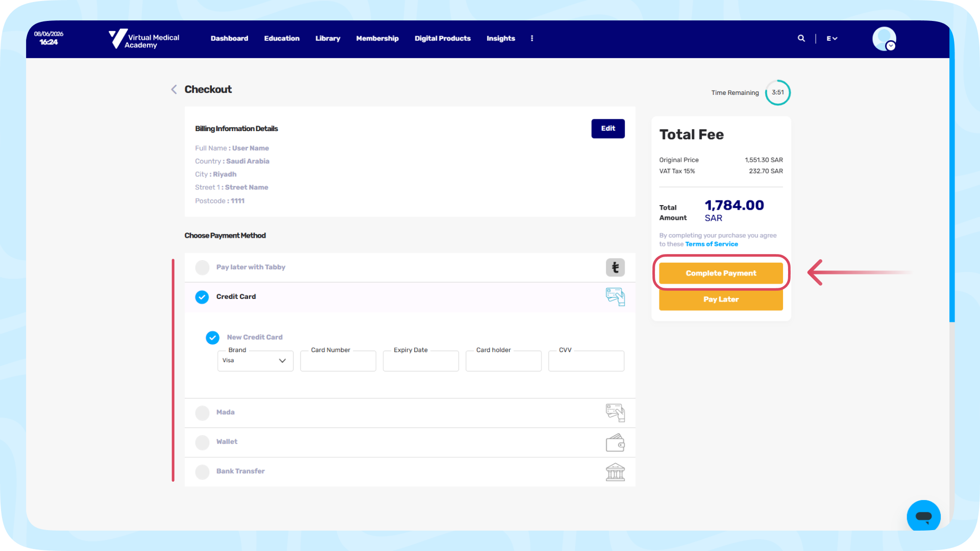Screen dimensions: 980x551
Task: Click the 232.70 SAR VAT value
Action: (766, 171)
